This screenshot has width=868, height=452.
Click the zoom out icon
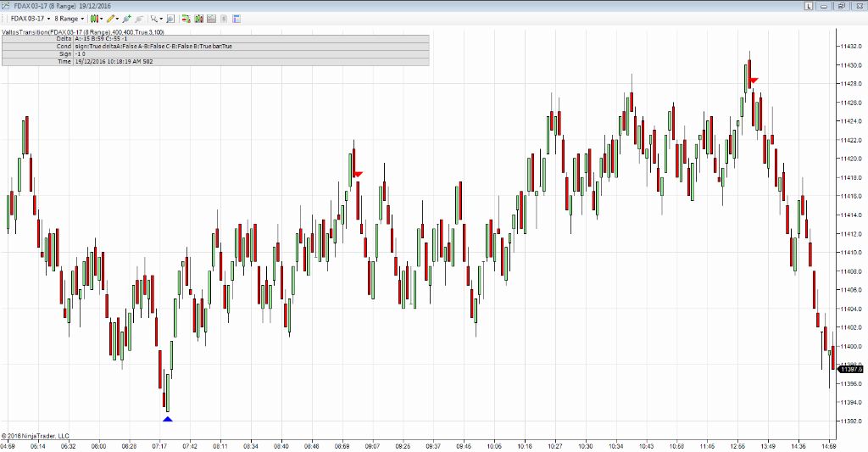(x=170, y=18)
